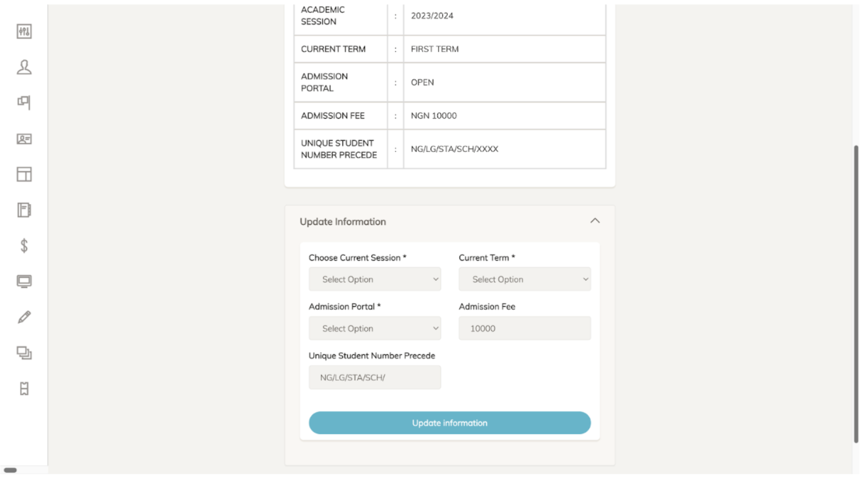Select the monitor screen sidebar icon
This screenshot has width=868, height=480.
click(x=24, y=282)
